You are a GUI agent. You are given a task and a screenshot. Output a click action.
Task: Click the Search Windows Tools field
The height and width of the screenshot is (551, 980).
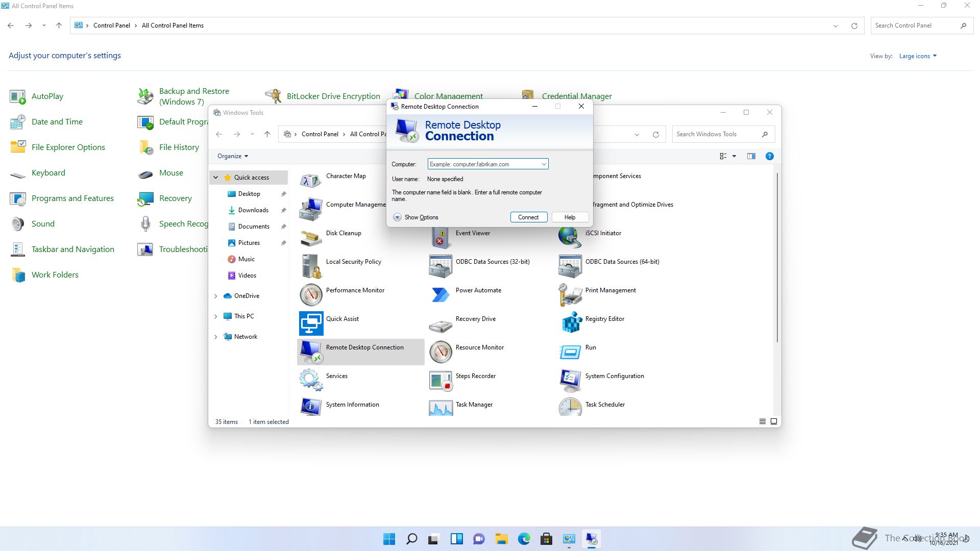[723, 134]
